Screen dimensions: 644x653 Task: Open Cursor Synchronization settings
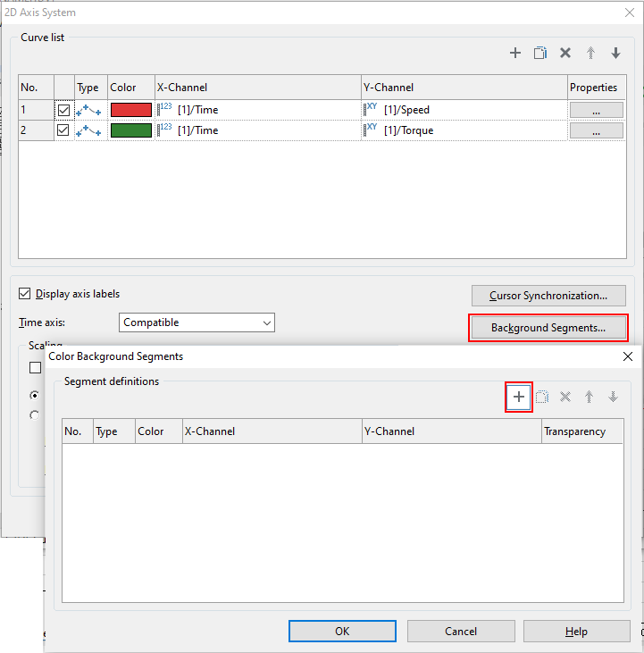[548, 296]
